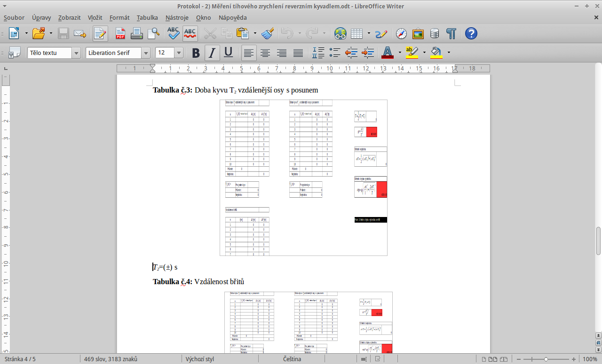This screenshot has width=602, height=364.
Task: Toggle formatting marks (pilcrow)
Action: click(x=451, y=33)
